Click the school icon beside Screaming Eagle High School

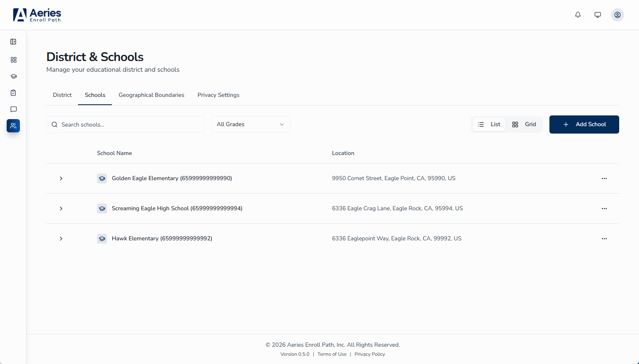102,209
